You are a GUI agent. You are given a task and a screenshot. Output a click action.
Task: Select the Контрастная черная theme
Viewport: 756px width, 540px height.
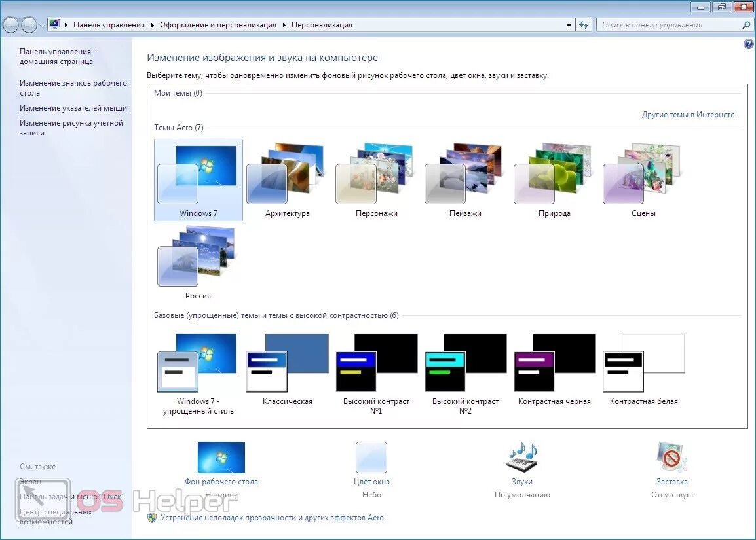(x=554, y=369)
